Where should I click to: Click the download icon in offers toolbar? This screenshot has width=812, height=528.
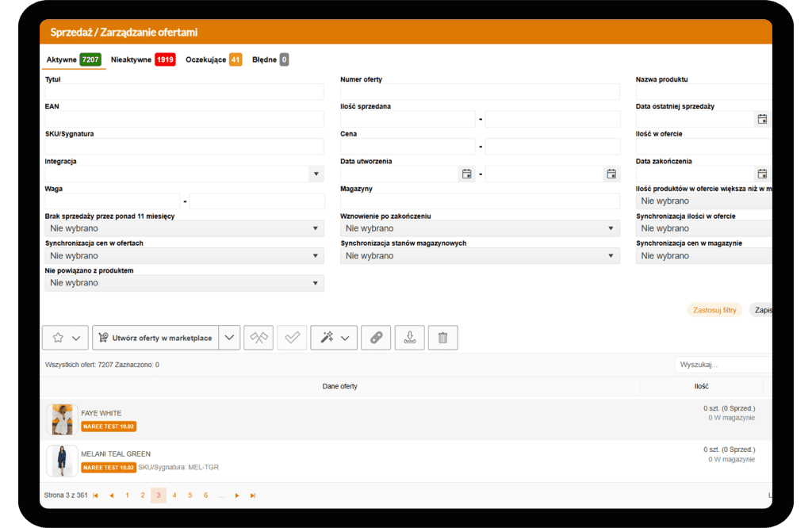(409, 338)
